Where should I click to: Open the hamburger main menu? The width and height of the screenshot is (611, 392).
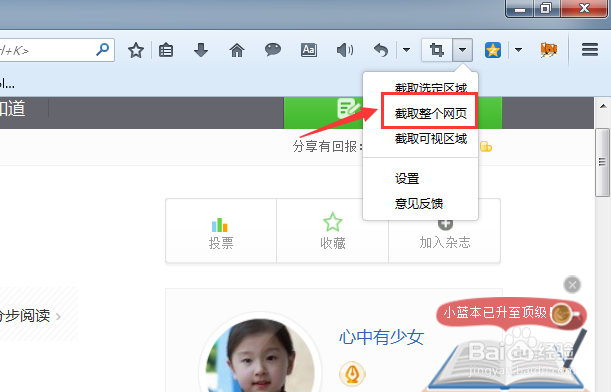click(590, 50)
